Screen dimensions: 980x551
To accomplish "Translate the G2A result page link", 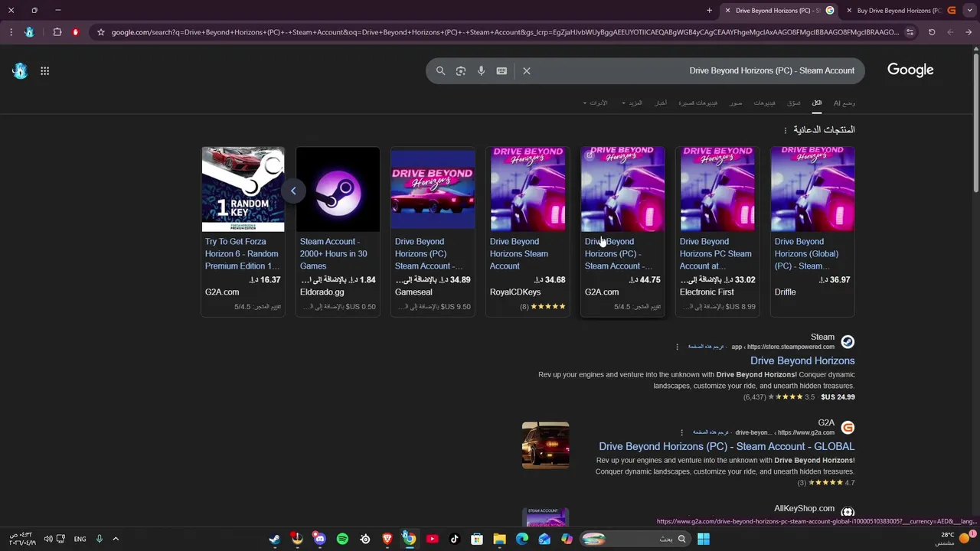I will click(710, 432).
